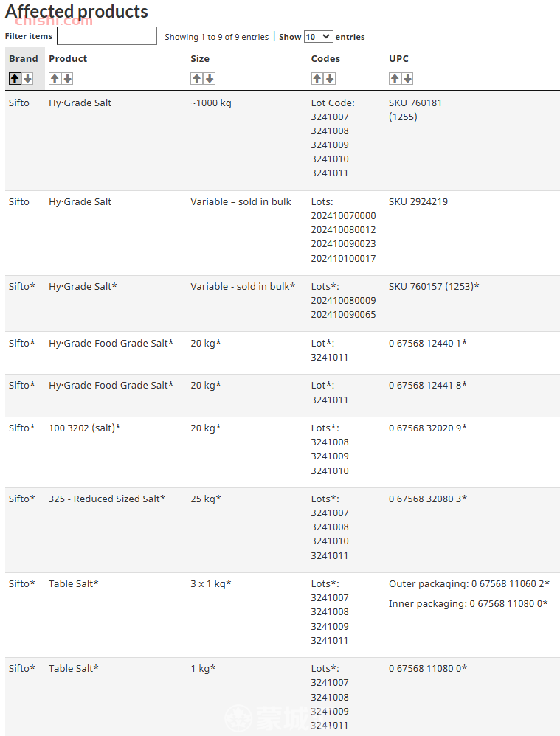This screenshot has width=560, height=736.
Task: Click the 100 3202 (salt) product cell
Action: click(x=85, y=428)
